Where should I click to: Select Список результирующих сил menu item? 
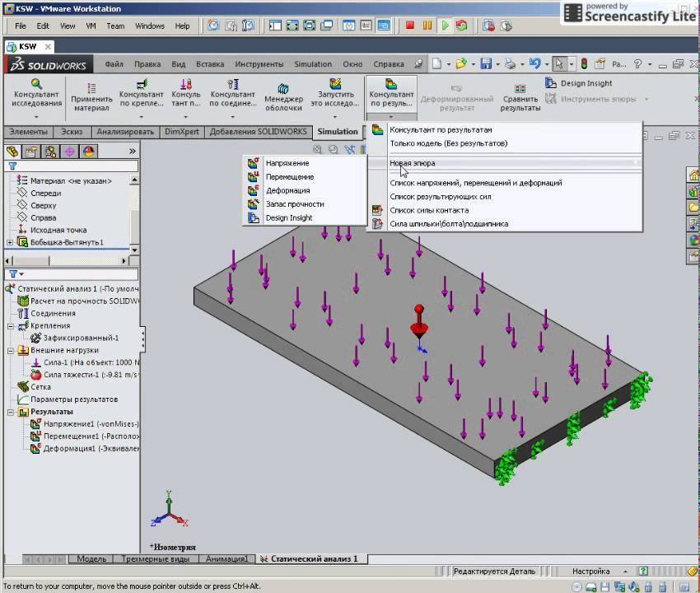[440, 197]
